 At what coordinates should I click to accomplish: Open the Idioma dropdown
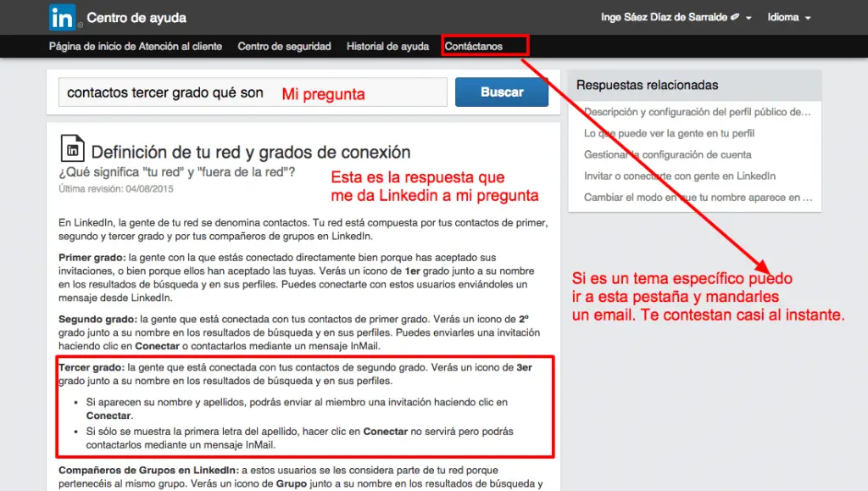coord(784,17)
